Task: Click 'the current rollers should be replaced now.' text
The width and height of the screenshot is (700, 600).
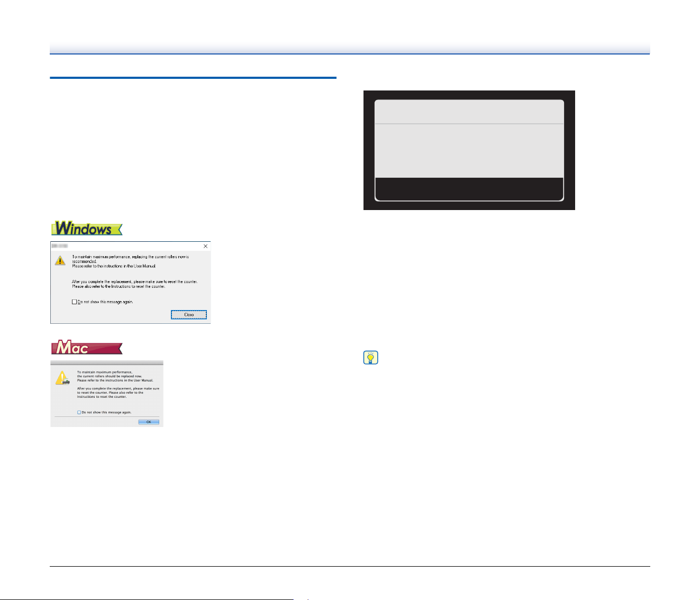Action: (110, 376)
